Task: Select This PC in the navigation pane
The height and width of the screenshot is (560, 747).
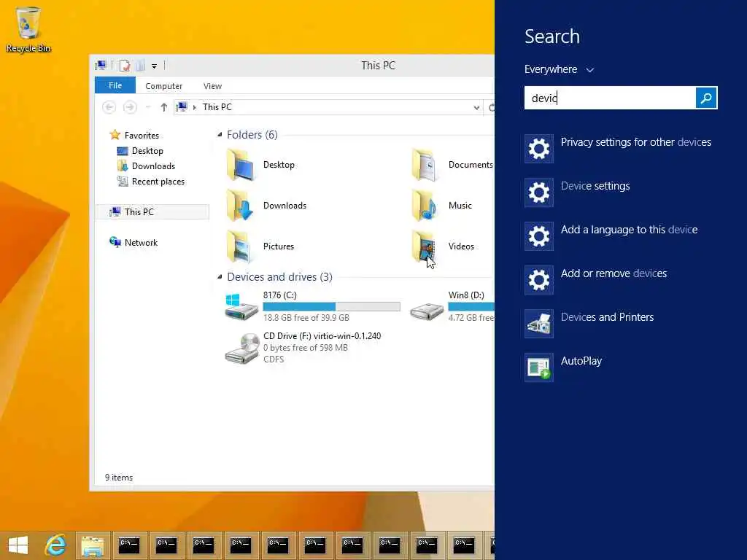Action: (x=152, y=212)
